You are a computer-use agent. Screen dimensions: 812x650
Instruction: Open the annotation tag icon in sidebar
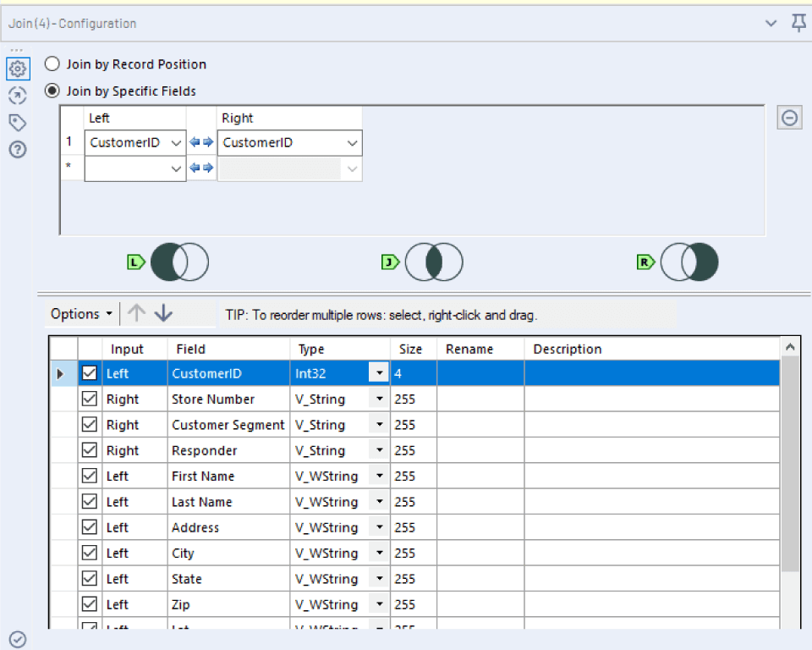[x=18, y=123]
